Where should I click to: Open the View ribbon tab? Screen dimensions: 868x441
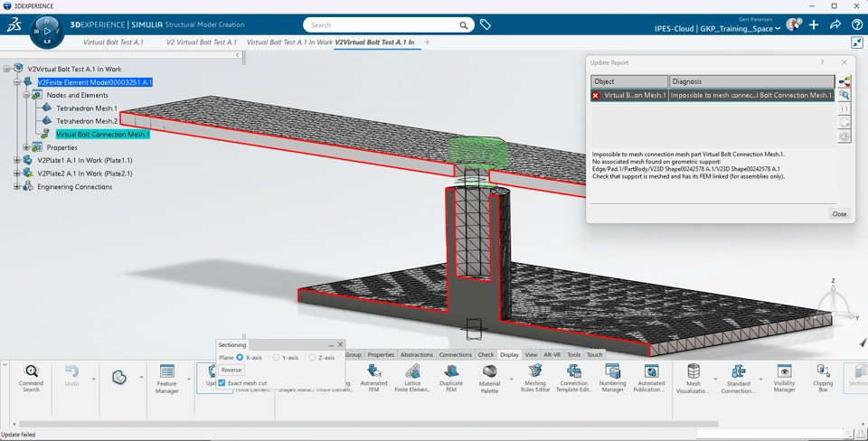click(x=531, y=354)
